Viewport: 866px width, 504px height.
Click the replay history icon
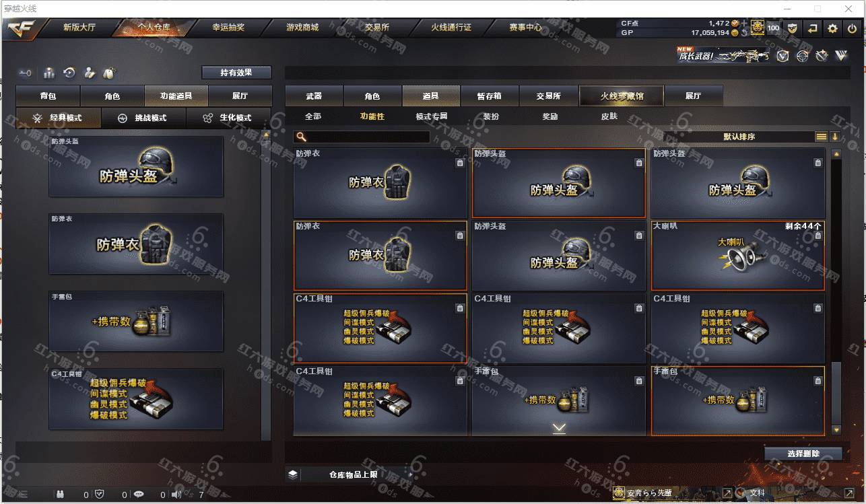coord(69,73)
